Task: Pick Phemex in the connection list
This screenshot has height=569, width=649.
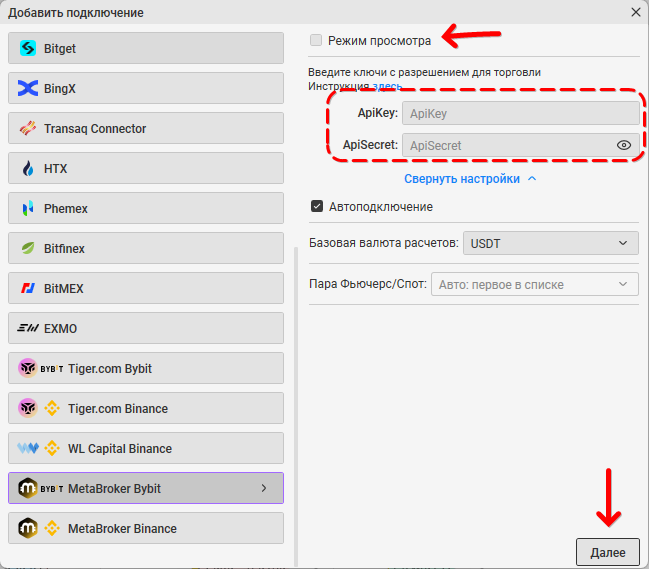Action: click(146, 208)
